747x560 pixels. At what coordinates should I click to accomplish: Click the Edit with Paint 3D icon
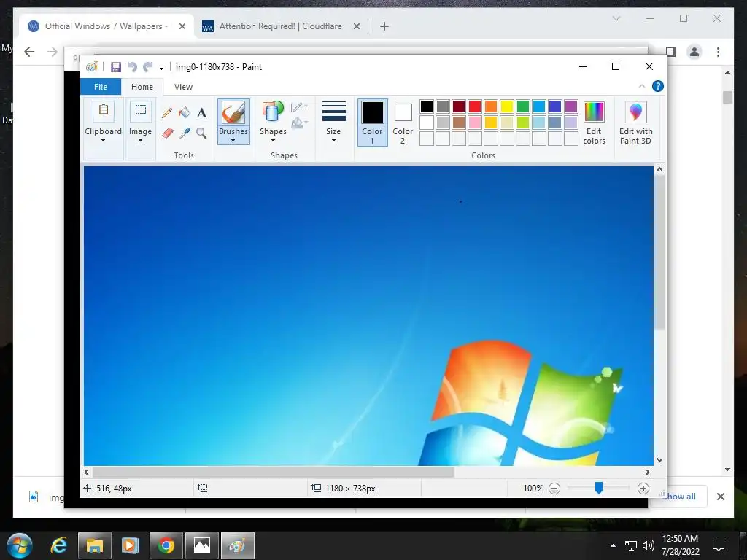[x=636, y=112]
